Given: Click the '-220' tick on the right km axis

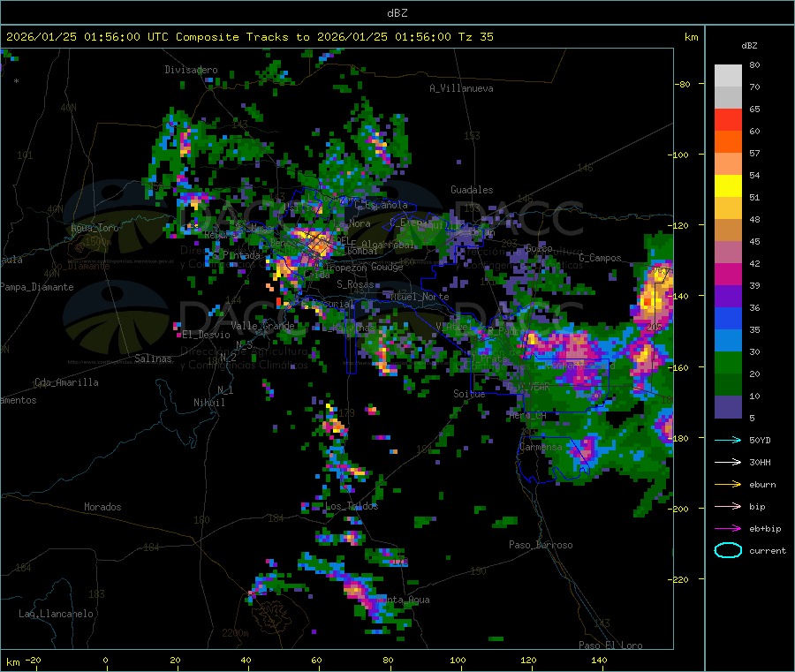Looking at the screenshot, I should [x=679, y=579].
